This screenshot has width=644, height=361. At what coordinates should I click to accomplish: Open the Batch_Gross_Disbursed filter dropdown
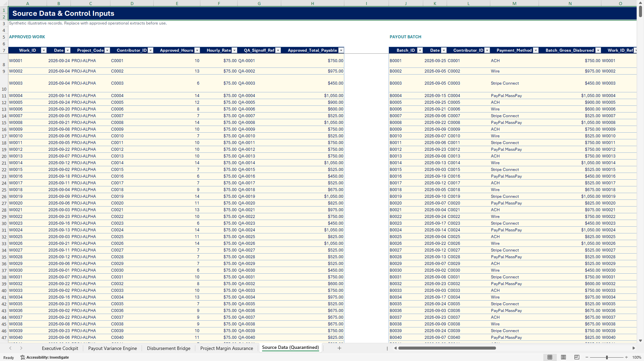point(598,50)
